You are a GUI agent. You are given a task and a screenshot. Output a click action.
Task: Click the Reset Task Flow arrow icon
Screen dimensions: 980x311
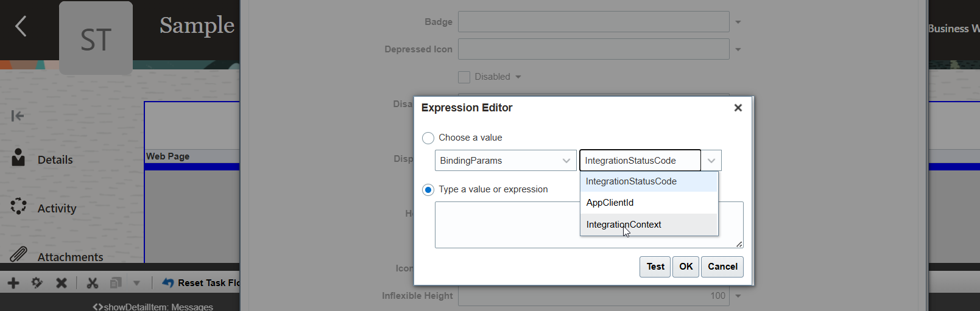168,283
